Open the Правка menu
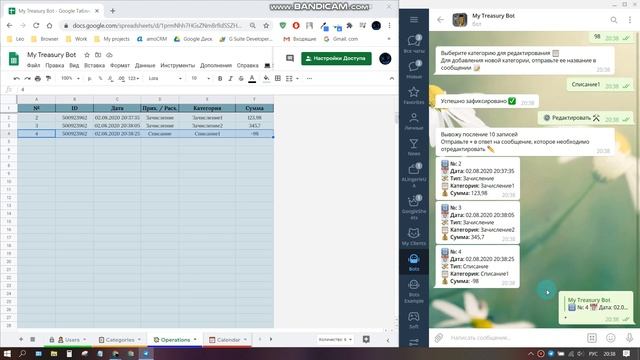This screenshot has width=640, height=360. [55, 65]
